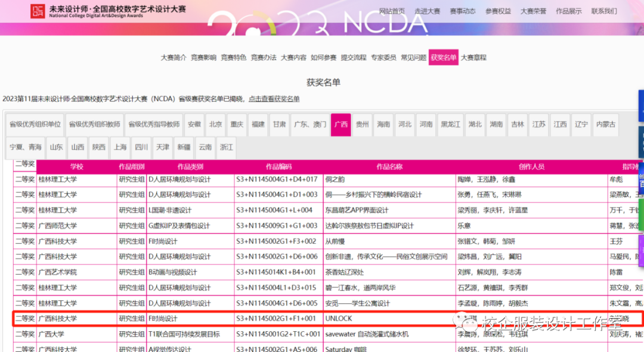Select the 浙江 province tab
Viewport: 644px width, 352px height.
[227, 147]
